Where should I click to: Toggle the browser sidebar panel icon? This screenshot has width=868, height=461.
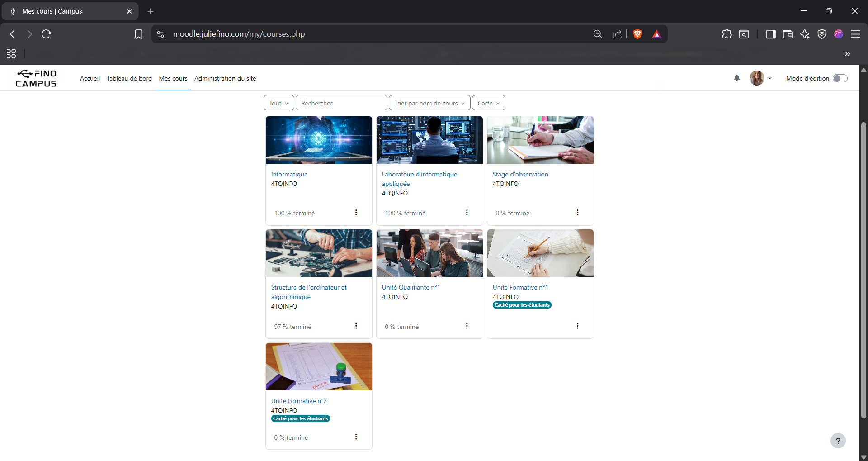770,34
